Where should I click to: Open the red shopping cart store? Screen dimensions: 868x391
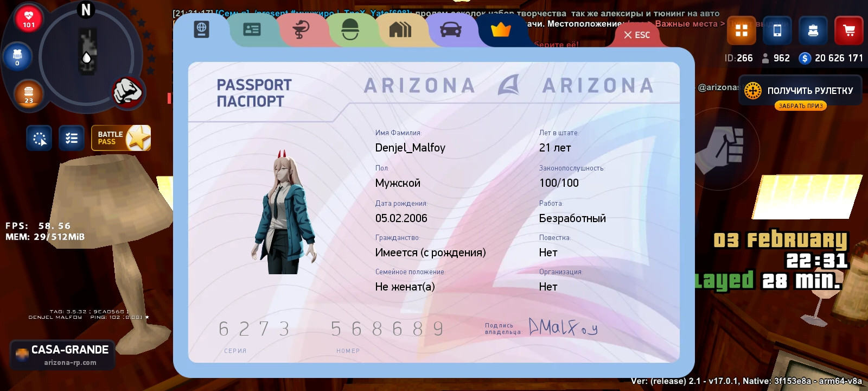pos(849,30)
